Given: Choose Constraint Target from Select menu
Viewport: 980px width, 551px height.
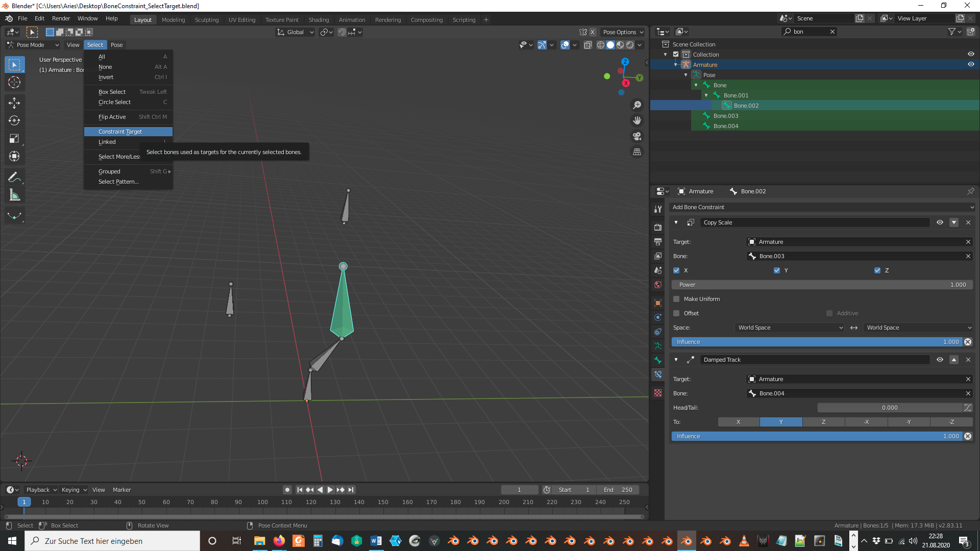Looking at the screenshot, I should point(120,132).
